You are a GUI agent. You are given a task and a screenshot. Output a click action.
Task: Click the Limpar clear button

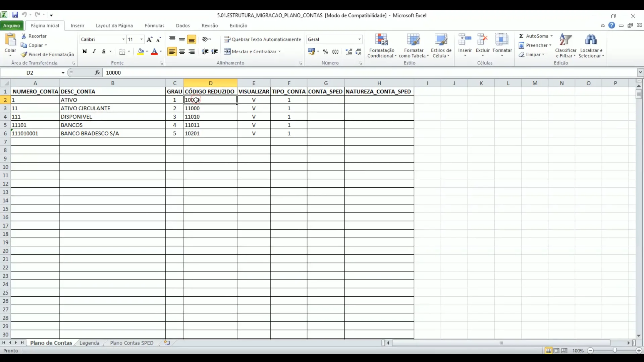coord(532,55)
